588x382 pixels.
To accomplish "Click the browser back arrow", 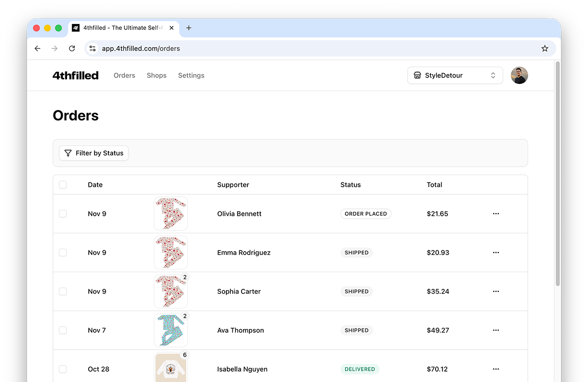I will 38,49.
